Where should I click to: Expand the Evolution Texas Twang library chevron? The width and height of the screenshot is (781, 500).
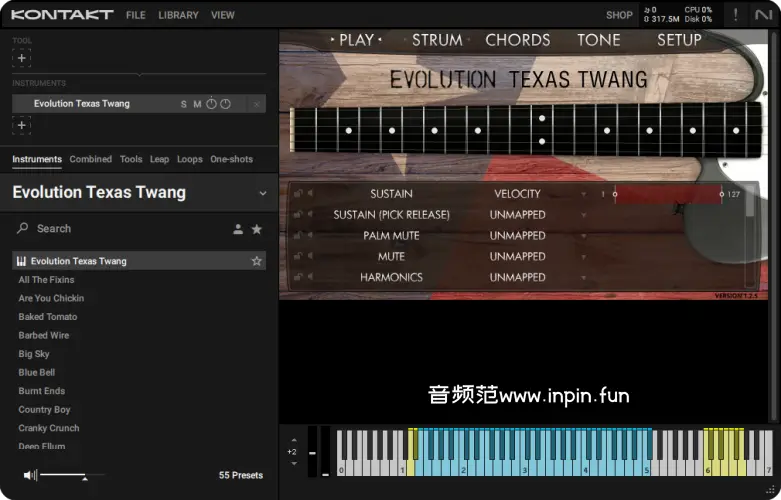(x=263, y=193)
